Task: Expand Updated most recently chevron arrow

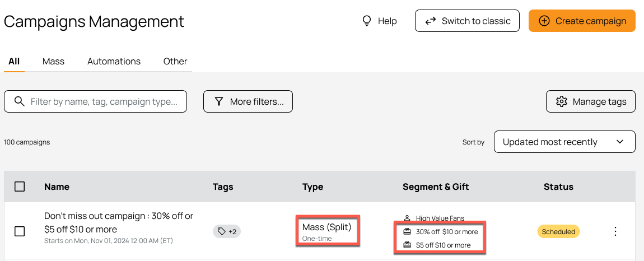Action: click(620, 142)
